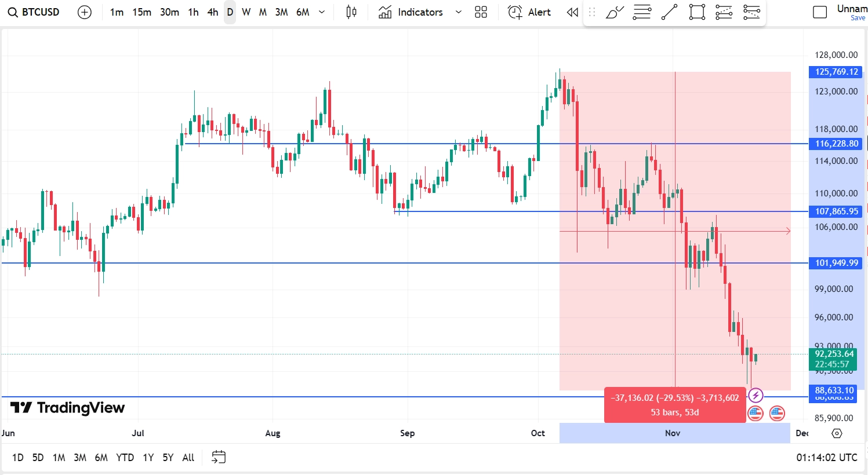This screenshot has height=475, width=868.
Task: Click the purple lightning event marker
Action: coord(756,396)
